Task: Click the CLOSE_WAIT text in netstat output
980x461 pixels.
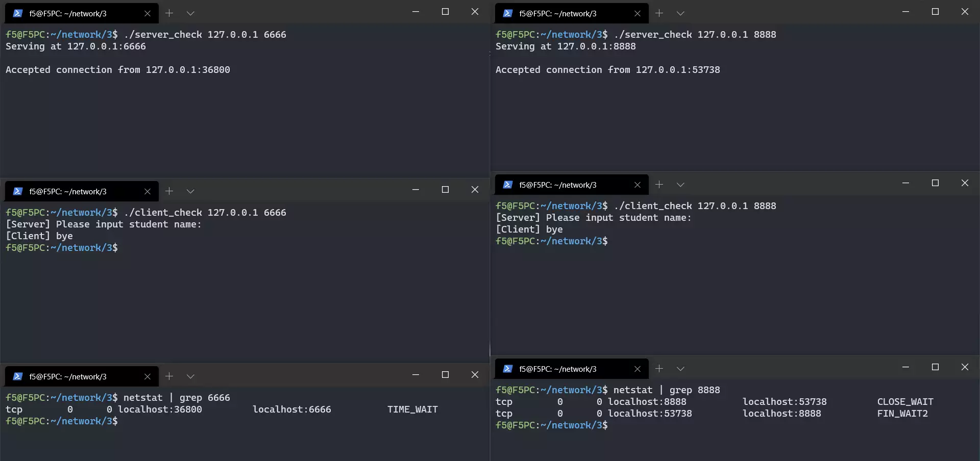Action: (x=905, y=402)
